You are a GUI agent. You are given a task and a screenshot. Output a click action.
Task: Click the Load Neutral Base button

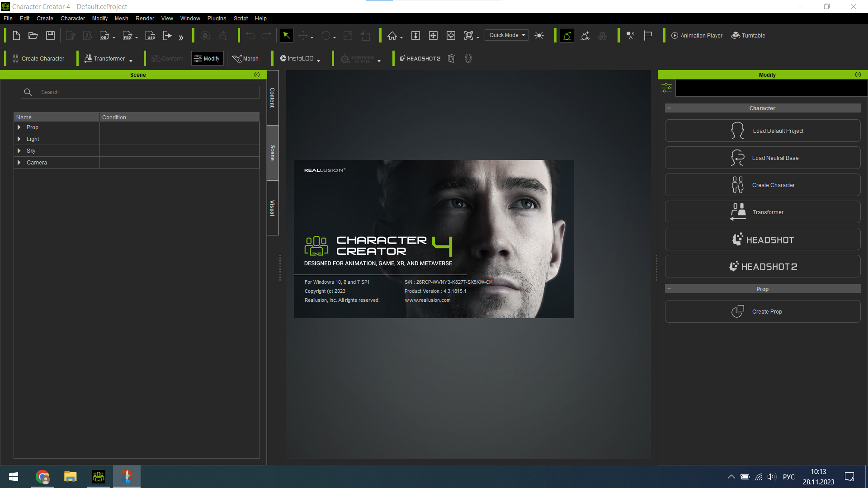[763, 158]
